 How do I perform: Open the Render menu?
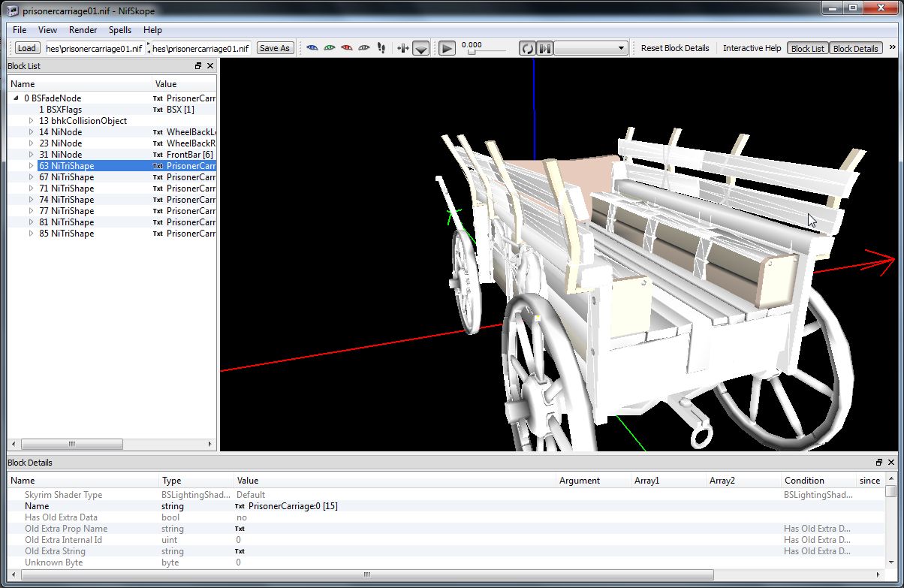83,30
